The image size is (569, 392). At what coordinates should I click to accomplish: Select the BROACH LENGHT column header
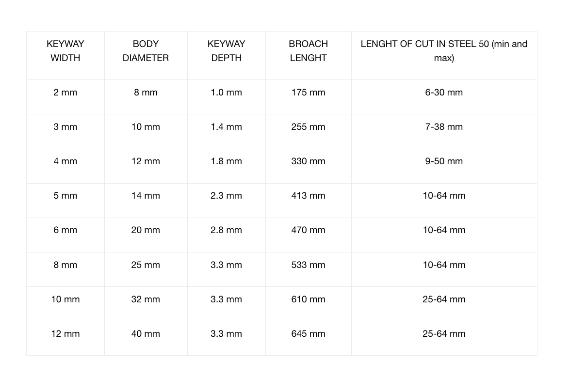point(308,51)
